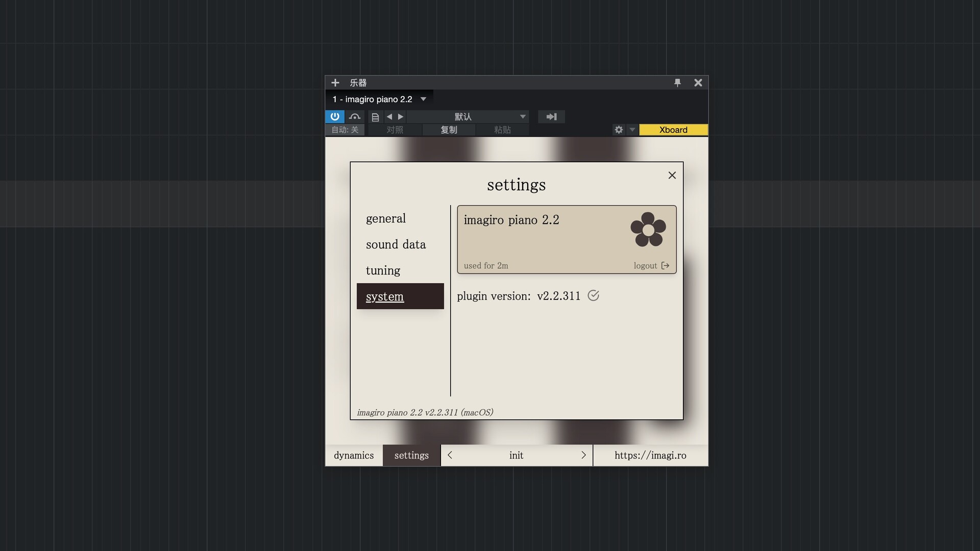Pin the instrument window
This screenshot has height=551, width=980.
[x=677, y=83]
